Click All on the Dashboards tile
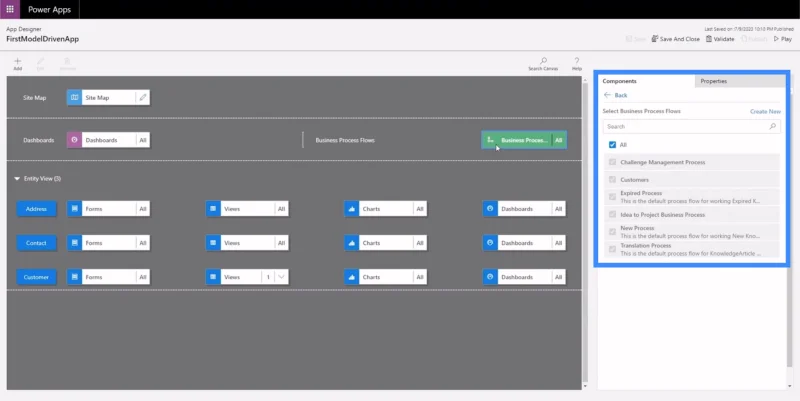Screen dimensions: 800x401 coord(143,140)
